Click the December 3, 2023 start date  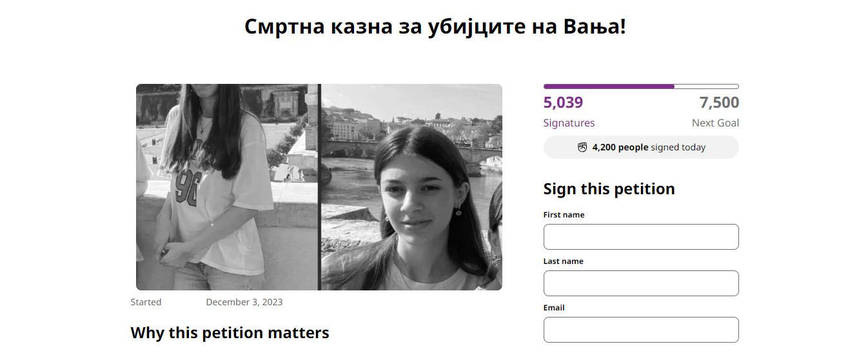click(x=244, y=302)
